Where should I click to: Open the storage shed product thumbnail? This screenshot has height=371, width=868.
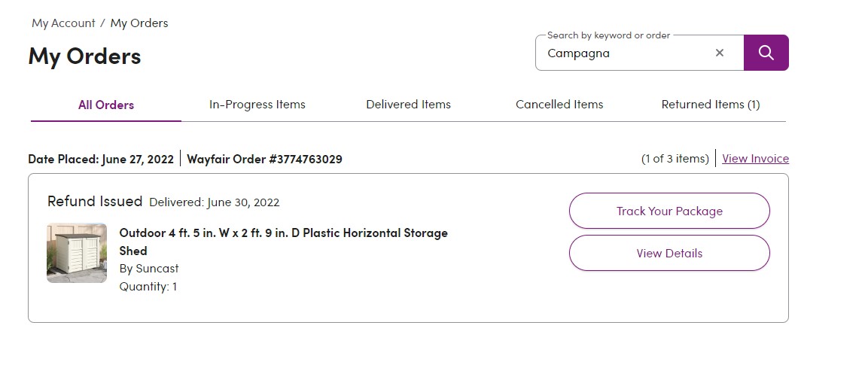click(x=77, y=253)
